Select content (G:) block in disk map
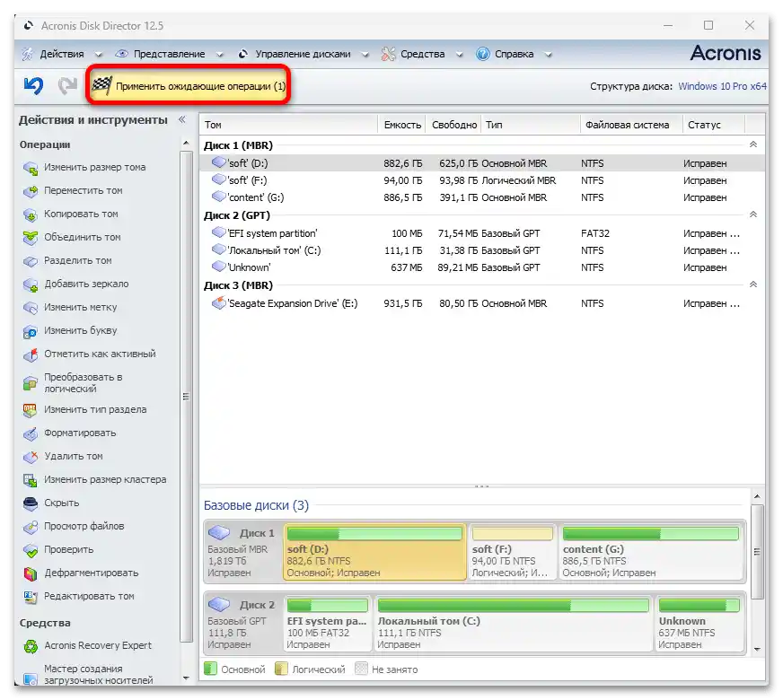Screen dimensions: 783x700 coord(651,552)
